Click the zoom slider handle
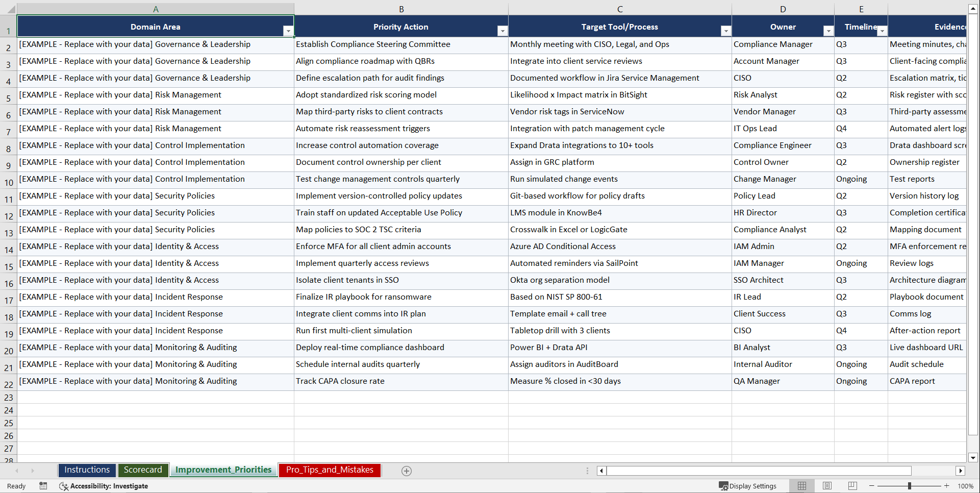Viewport: 980px width, 493px height. (910, 486)
